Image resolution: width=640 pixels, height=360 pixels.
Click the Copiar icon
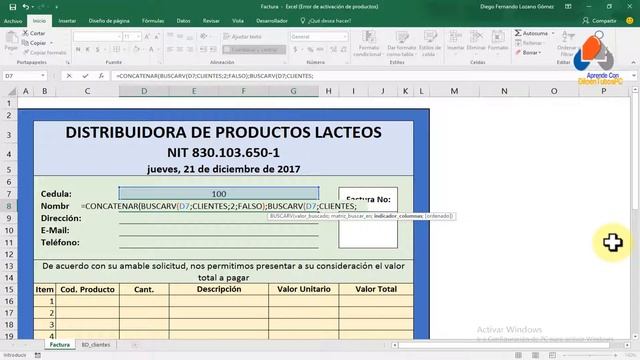(25, 43)
